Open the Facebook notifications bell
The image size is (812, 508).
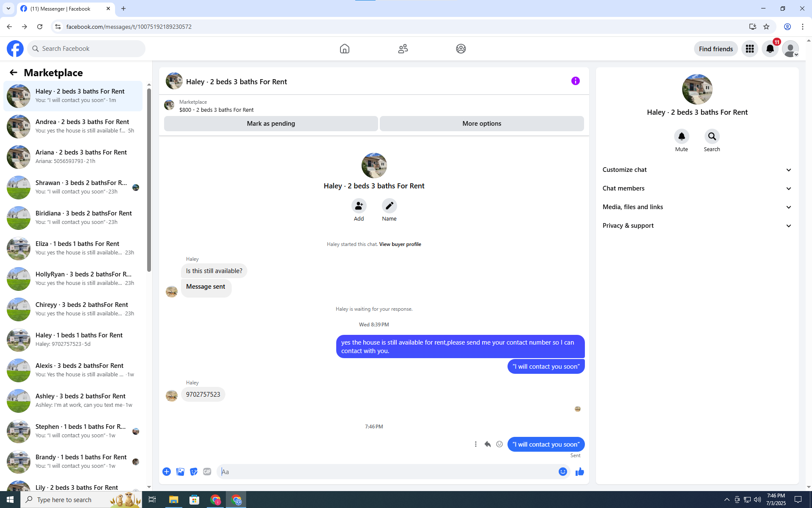coord(770,49)
